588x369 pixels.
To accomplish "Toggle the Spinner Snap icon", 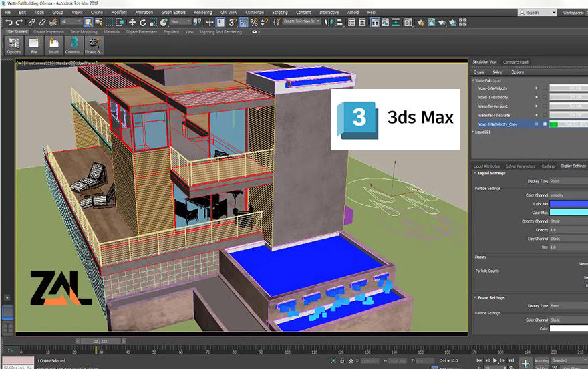I will (265, 23).
